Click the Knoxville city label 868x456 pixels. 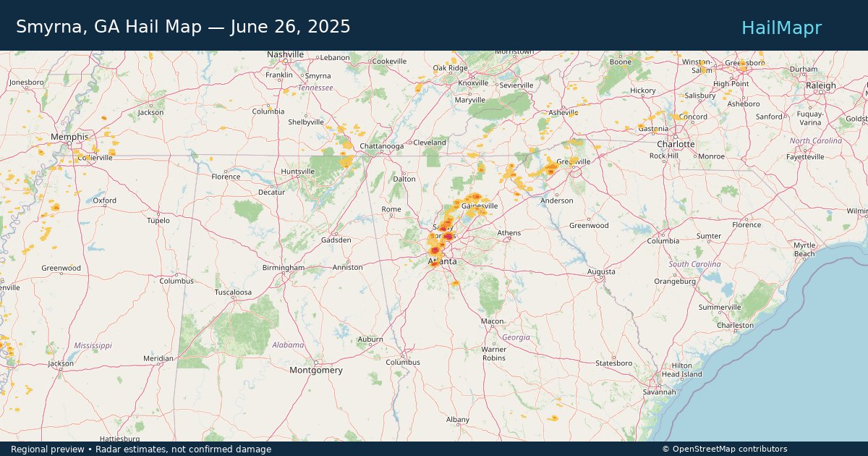coord(473,83)
